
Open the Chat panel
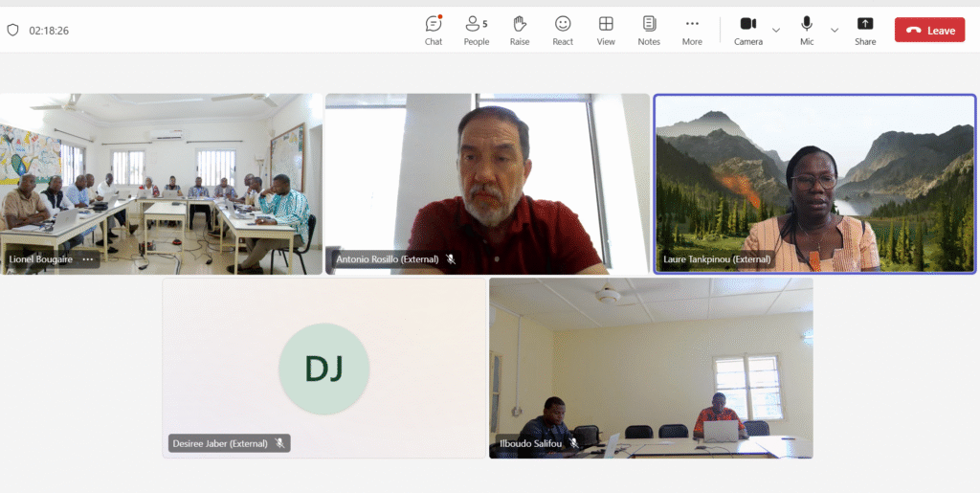434,30
